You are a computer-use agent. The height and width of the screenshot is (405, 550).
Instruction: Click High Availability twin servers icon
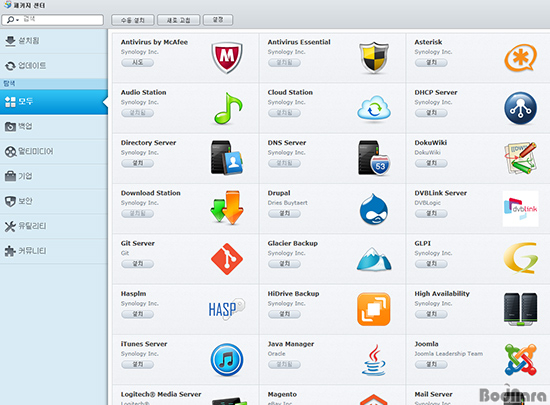pos(521,309)
